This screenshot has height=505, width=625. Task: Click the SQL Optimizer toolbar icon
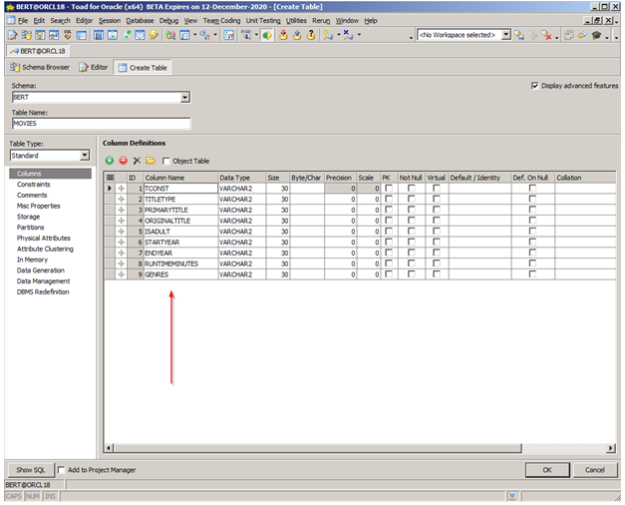tap(67, 35)
